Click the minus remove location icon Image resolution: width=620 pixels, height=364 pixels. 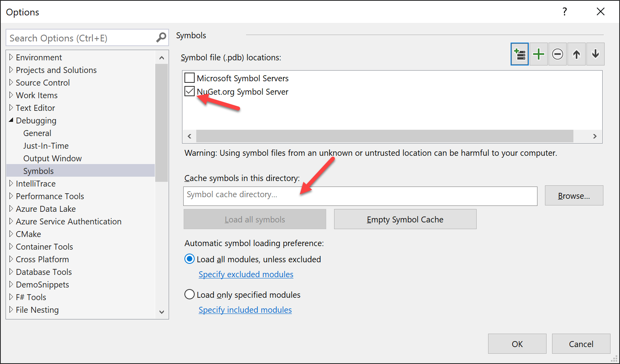click(x=558, y=54)
